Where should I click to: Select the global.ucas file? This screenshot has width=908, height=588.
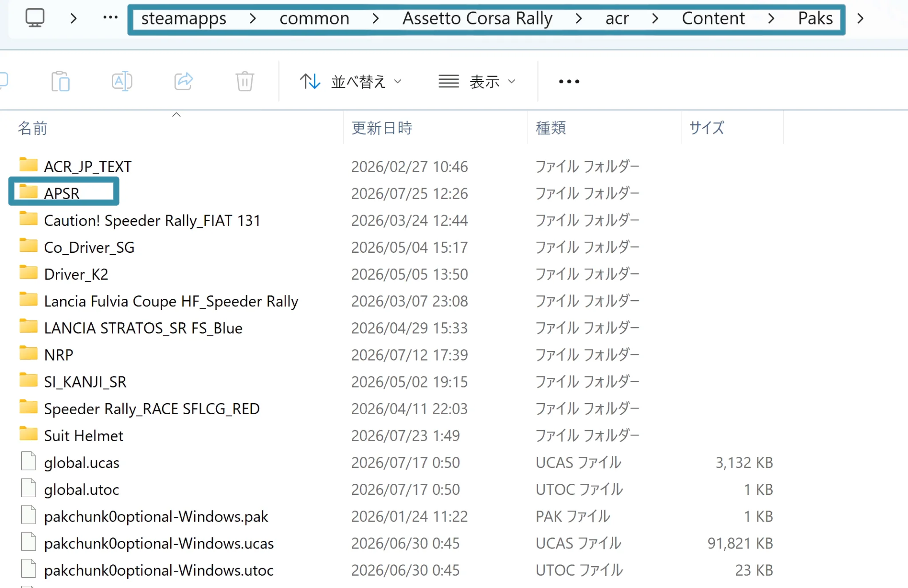click(82, 463)
